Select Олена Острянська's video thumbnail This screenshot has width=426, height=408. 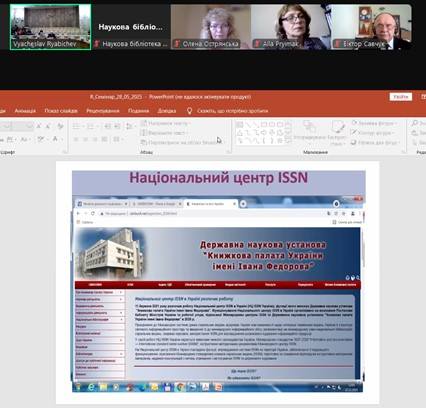[x=211, y=27]
